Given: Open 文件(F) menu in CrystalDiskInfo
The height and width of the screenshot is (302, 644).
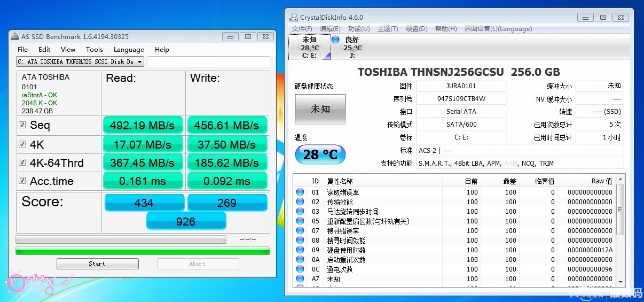Looking at the screenshot, I should tap(302, 29).
